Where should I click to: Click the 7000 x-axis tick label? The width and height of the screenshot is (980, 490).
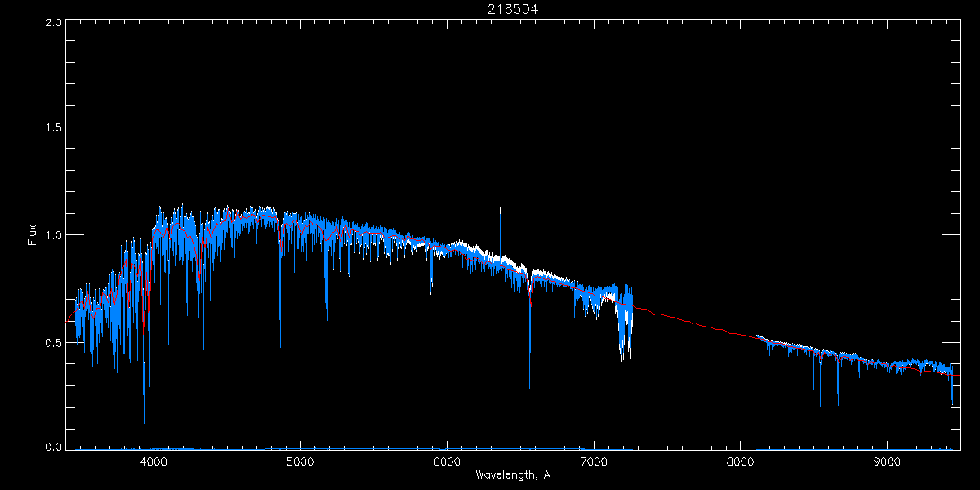[x=594, y=461]
